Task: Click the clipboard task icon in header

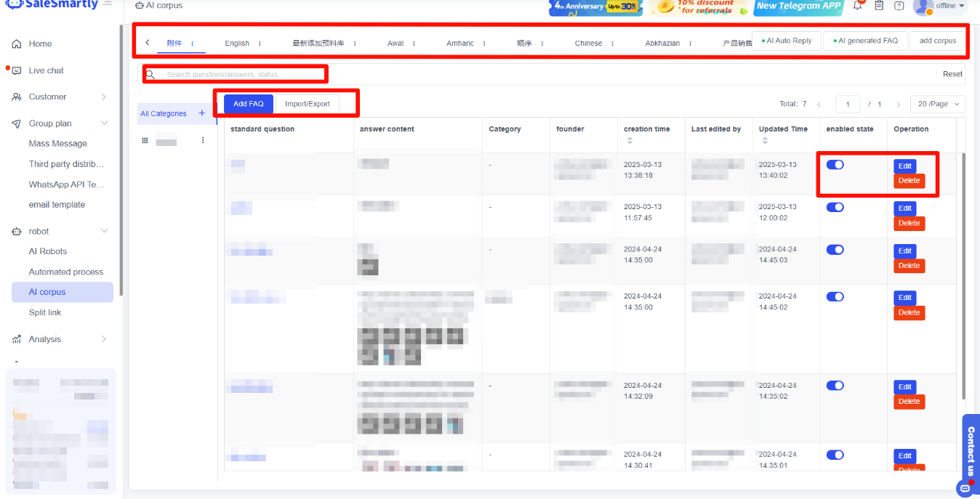Action: [879, 6]
